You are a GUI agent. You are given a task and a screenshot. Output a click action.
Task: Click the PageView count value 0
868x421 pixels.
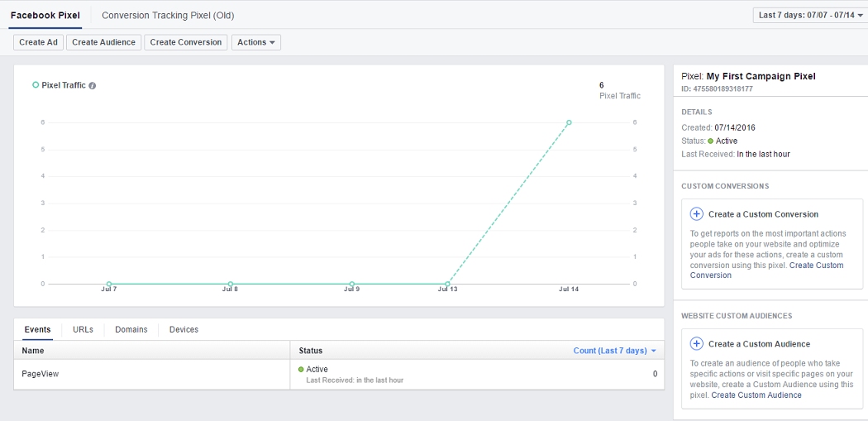click(x=655, y=374)
